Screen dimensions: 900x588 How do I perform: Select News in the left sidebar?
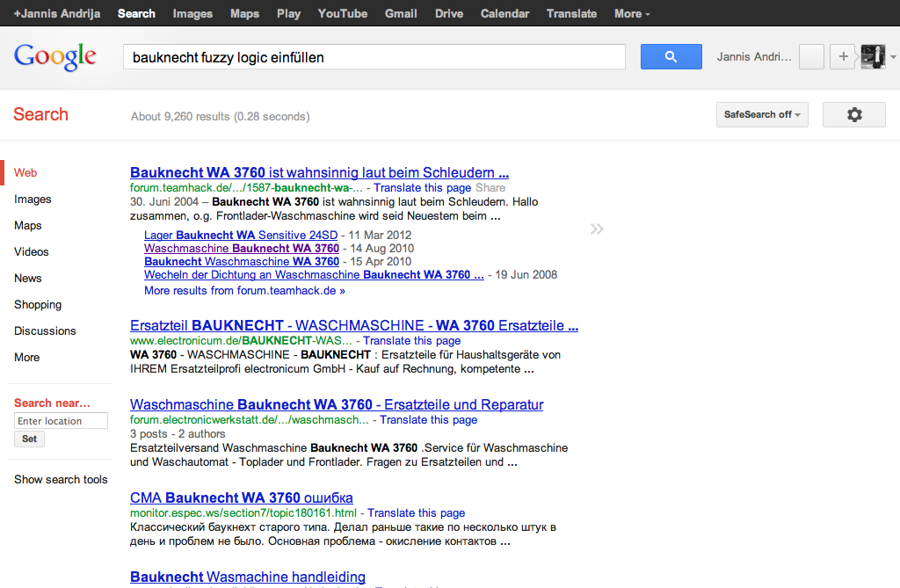[27, 279]
